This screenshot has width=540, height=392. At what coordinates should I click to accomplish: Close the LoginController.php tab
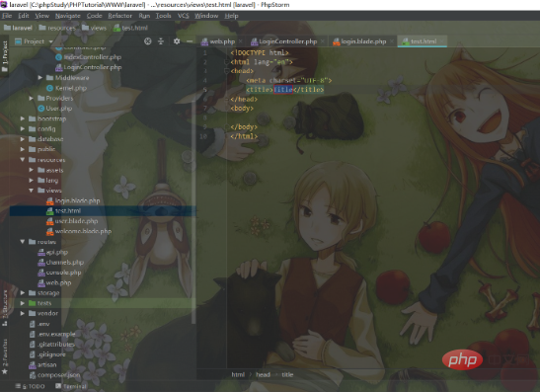323,41
